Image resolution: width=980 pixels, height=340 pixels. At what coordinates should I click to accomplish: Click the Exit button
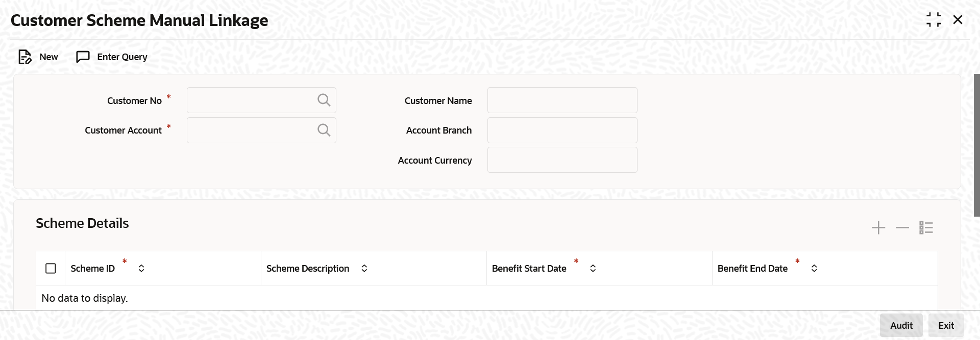tap(946, 325)
